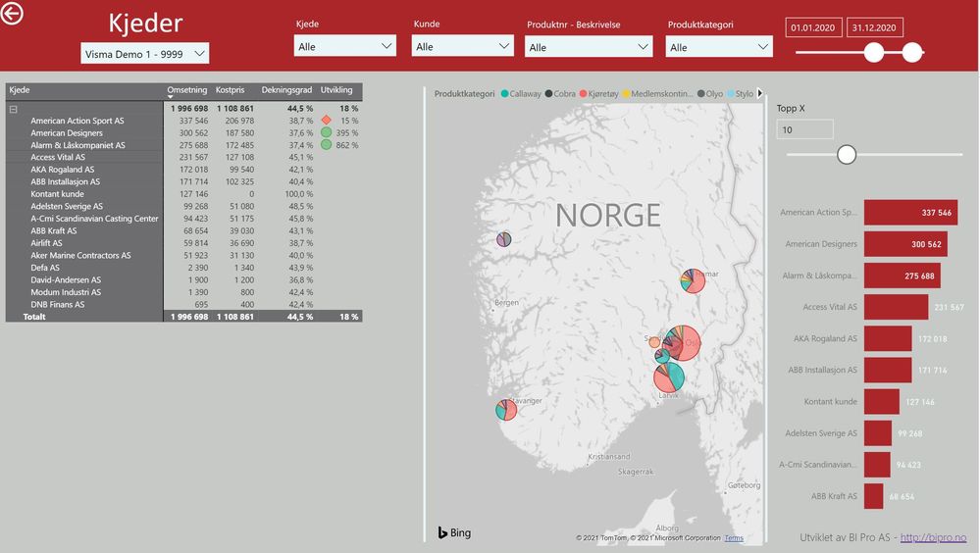The image size is (980, 553).
Task: Select the David-Andersen AS row
Action: [x=183, y=280]
